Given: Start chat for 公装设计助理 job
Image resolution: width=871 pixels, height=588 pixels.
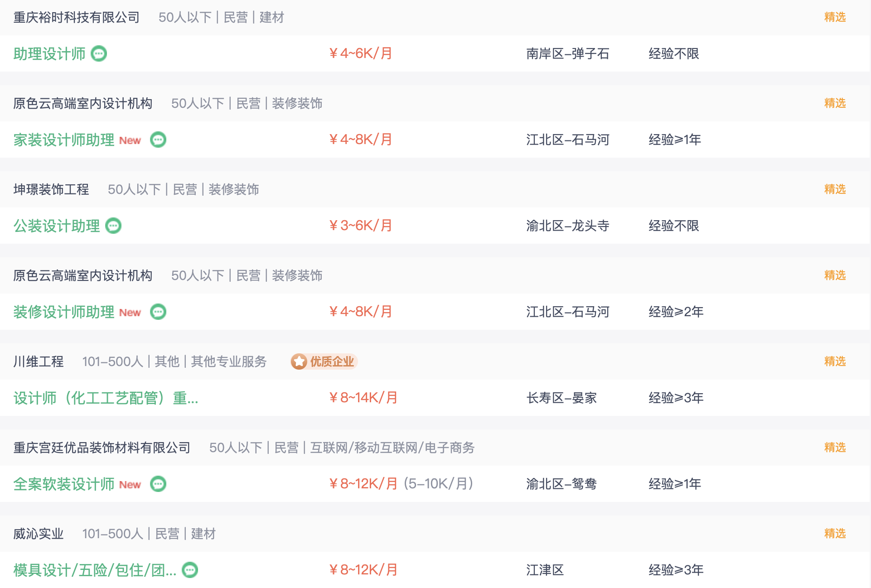Looking at the screenshot, I should click(x=113, y=226).
